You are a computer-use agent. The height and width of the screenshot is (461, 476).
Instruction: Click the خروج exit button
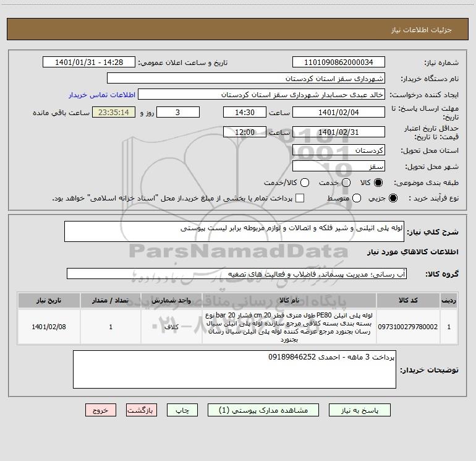pyautogui.click(x=101, y=410)
